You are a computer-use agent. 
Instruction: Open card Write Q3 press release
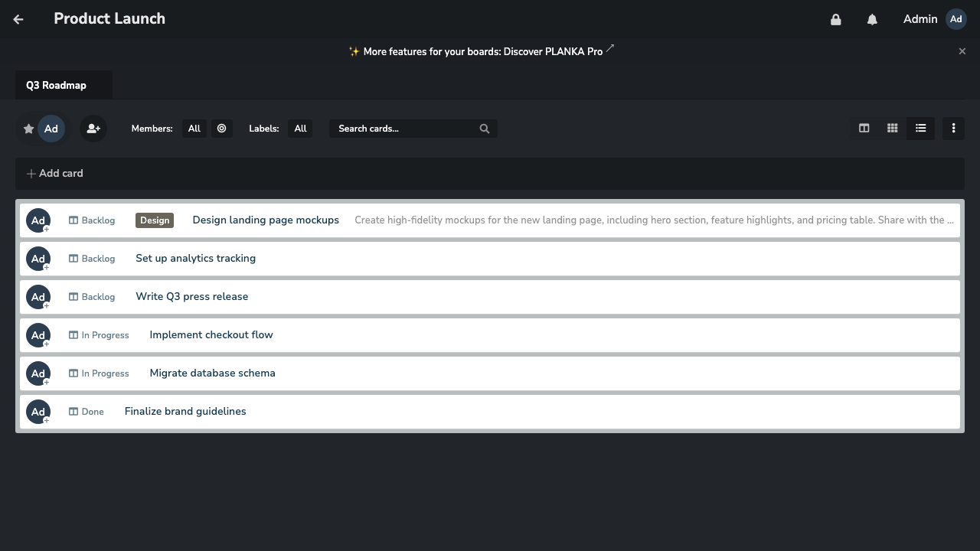[x=192, y=297]
